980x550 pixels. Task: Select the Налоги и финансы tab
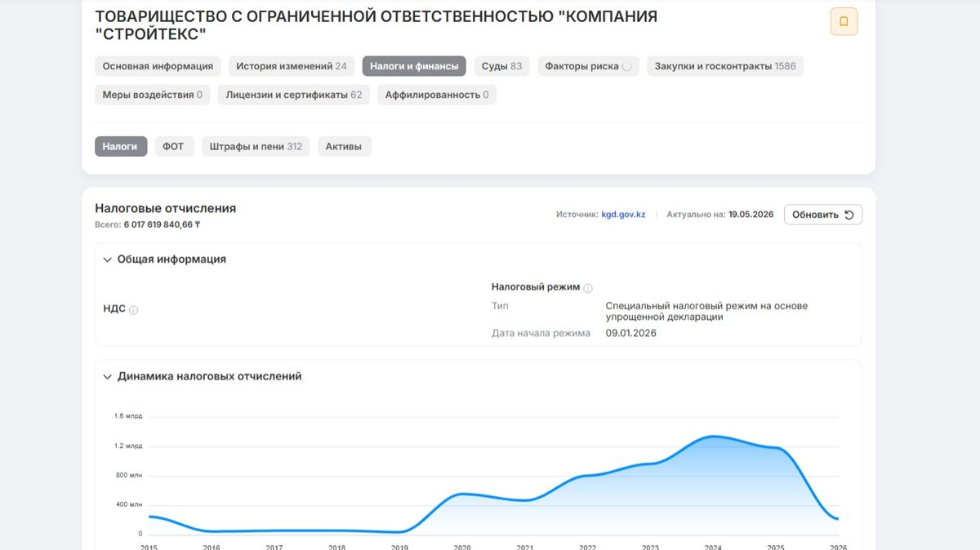tap(414, 66)
